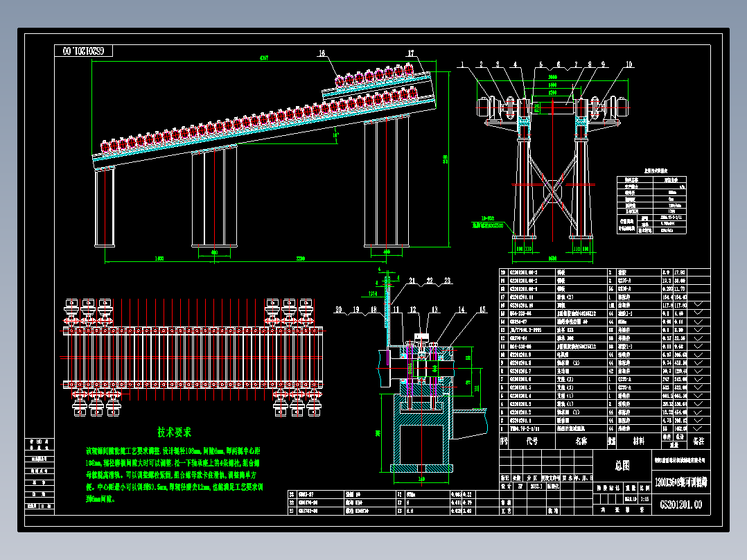This screenshot has width=747, height=560.
Task: Select part balloon number 14
Action: point(462,309)
